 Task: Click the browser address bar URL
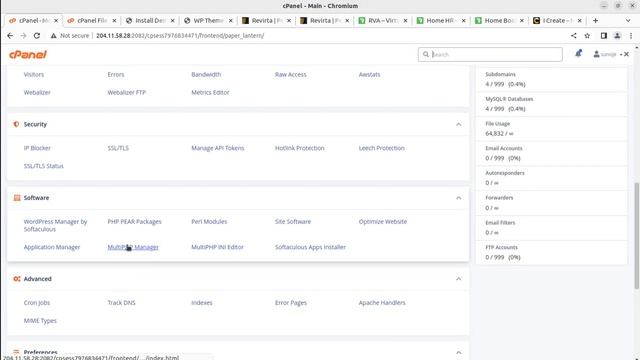180,36
